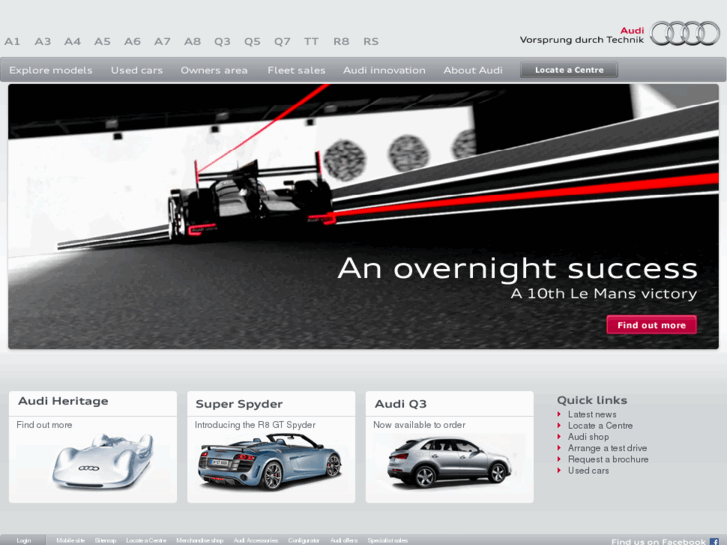Open Used cars quick link
The height and width of the screenshot is (545, 727).
click(588, 470)
